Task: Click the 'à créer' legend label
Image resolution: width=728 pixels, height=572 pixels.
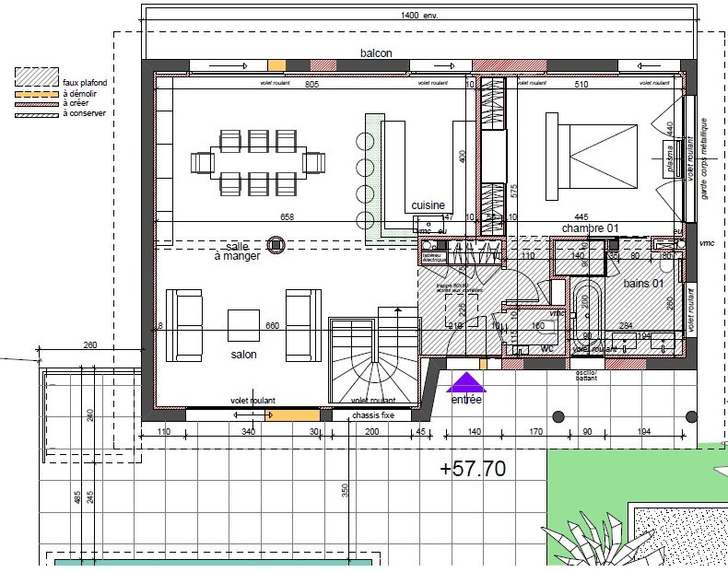Action: click(76, 103)
